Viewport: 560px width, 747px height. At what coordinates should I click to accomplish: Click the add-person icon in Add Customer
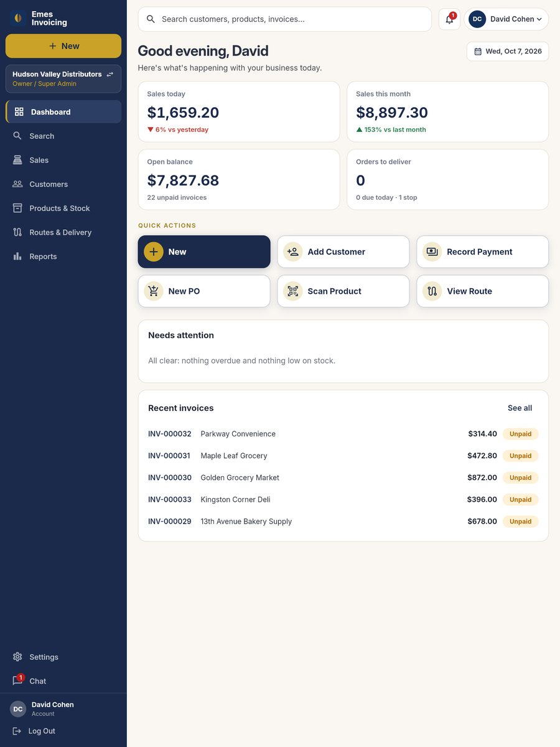point(292,251)
